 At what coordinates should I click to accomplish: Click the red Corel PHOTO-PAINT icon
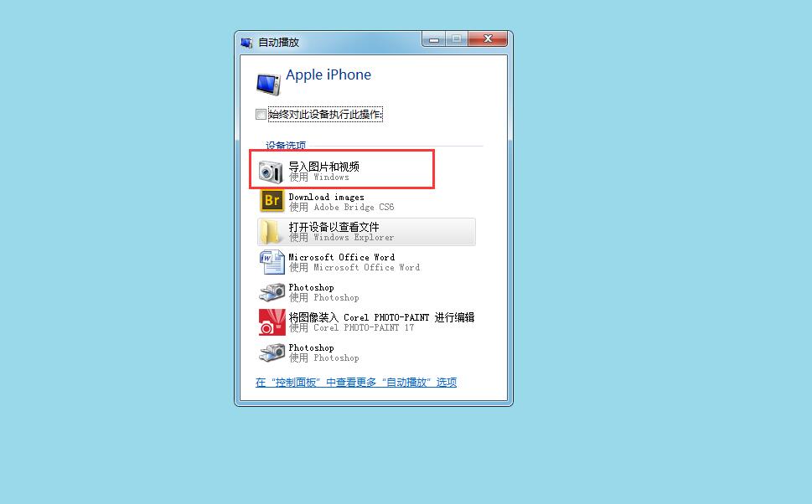pyautogui.click(x=272, y=321)
